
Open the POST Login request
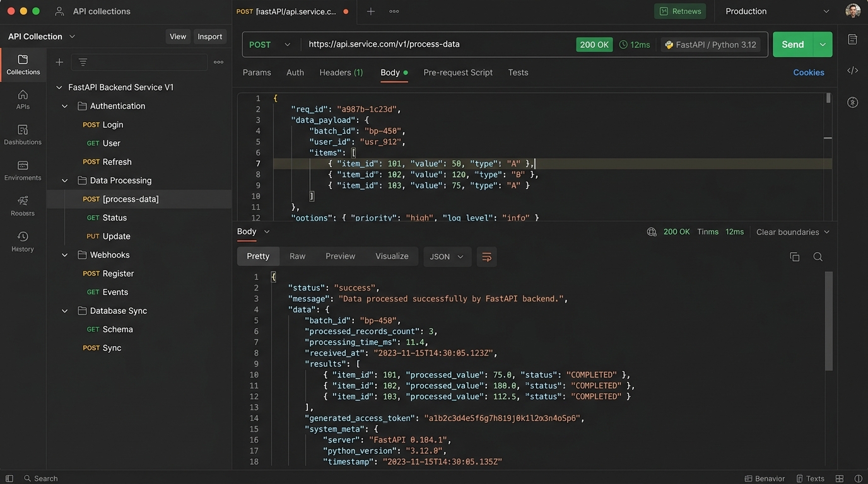pos(103,125)
